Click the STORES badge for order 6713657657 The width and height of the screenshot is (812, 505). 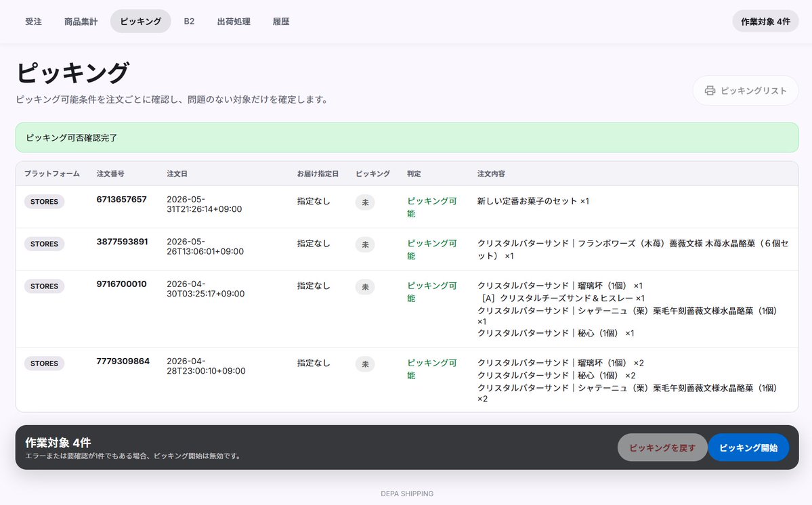44,202
